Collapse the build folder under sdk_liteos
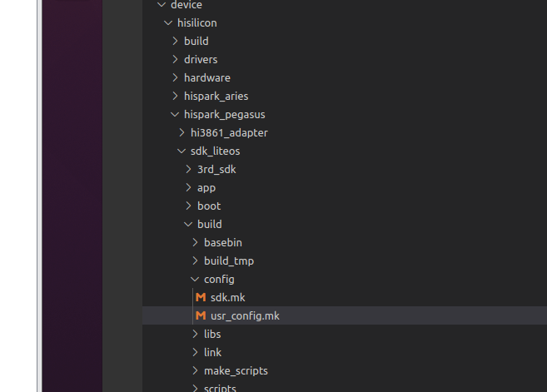 [x=188, y=224]
